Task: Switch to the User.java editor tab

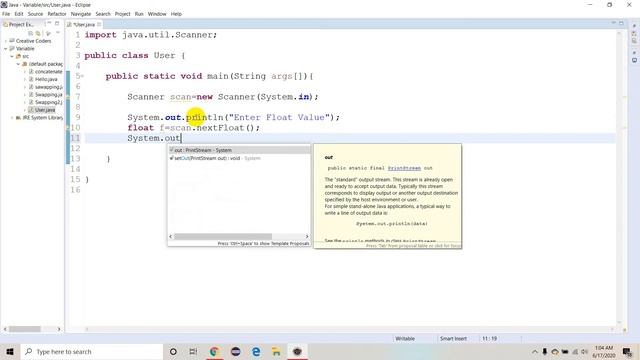Action: coord(84,24)
